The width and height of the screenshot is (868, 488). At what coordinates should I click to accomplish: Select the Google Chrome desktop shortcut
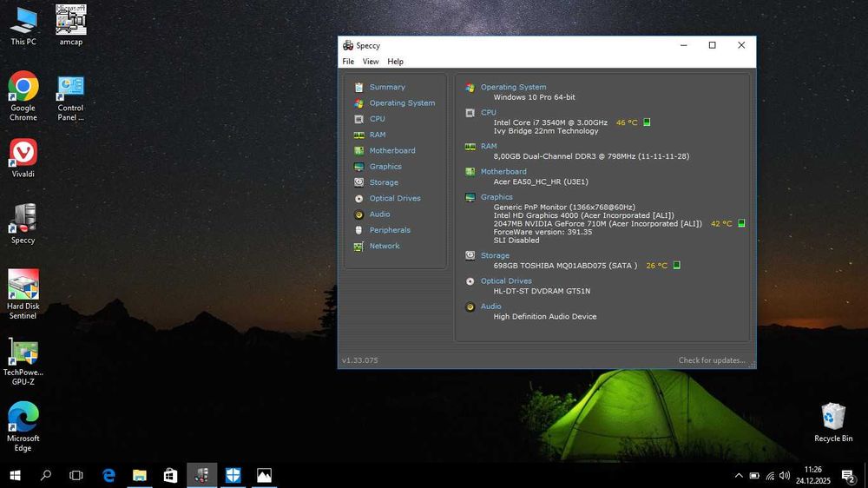tap(23, 96)
